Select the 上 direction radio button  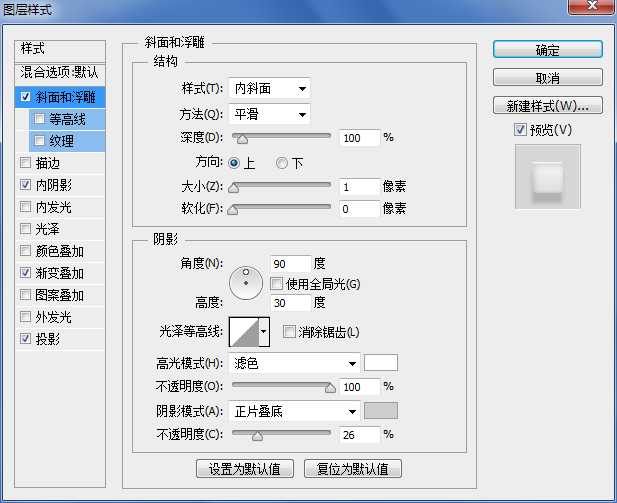click(234, 163)
